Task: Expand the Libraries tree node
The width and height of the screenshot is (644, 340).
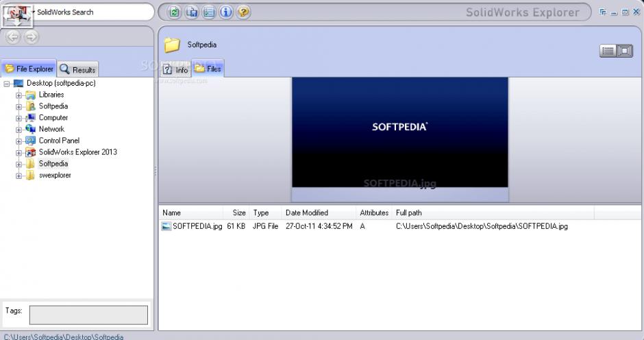Action: (18, 95)
